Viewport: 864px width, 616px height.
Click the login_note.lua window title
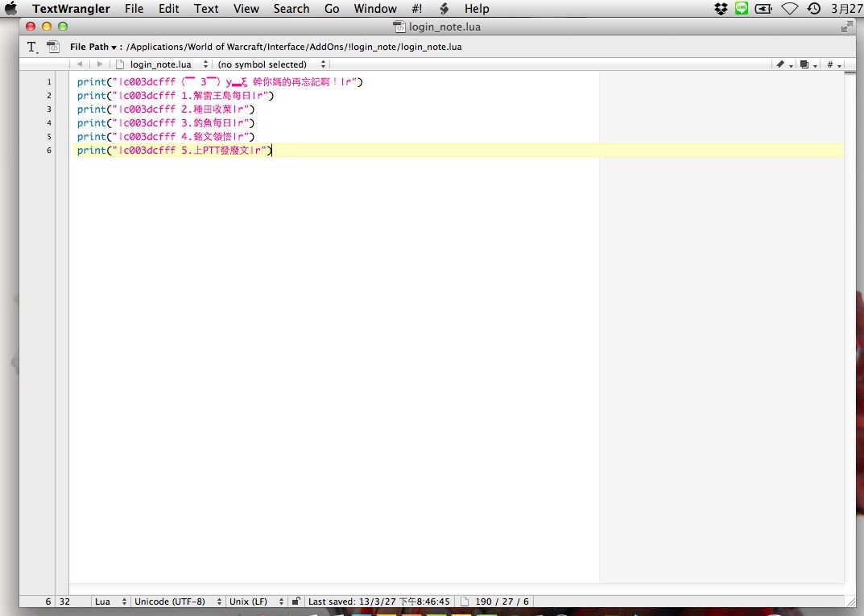444,27
